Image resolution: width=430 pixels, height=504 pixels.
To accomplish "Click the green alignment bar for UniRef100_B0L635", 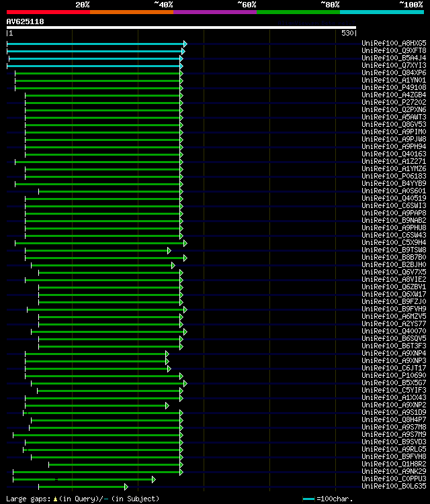I will tap(83, 487).
